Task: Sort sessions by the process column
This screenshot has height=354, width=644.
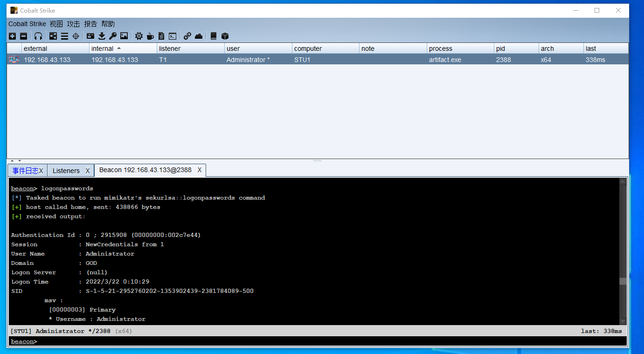Action: (x=460, y=49)
